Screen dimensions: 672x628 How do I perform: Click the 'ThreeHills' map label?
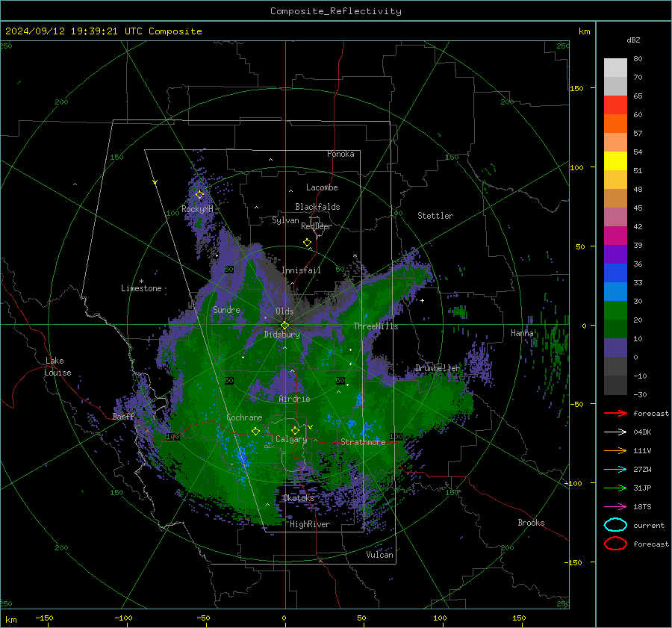point(376,326)
